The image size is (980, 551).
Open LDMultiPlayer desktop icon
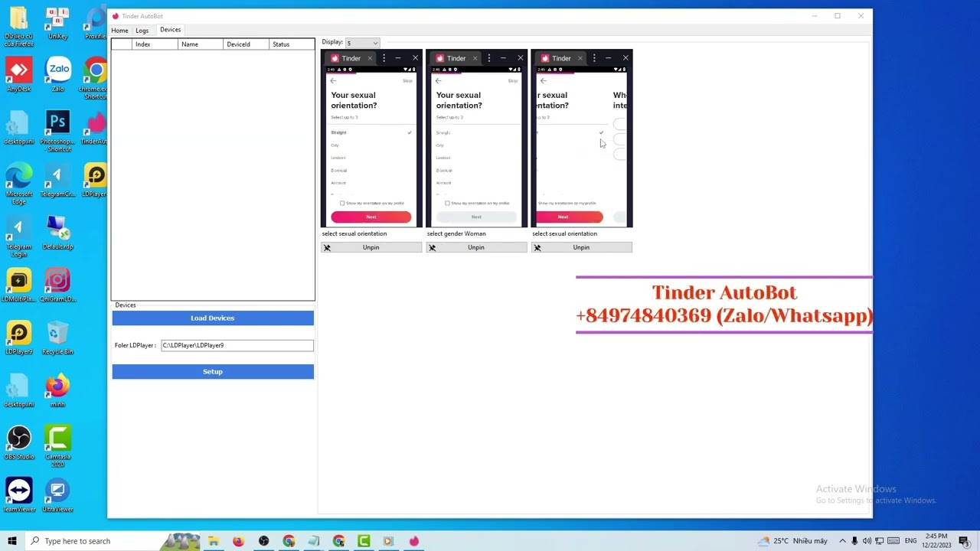18,285
